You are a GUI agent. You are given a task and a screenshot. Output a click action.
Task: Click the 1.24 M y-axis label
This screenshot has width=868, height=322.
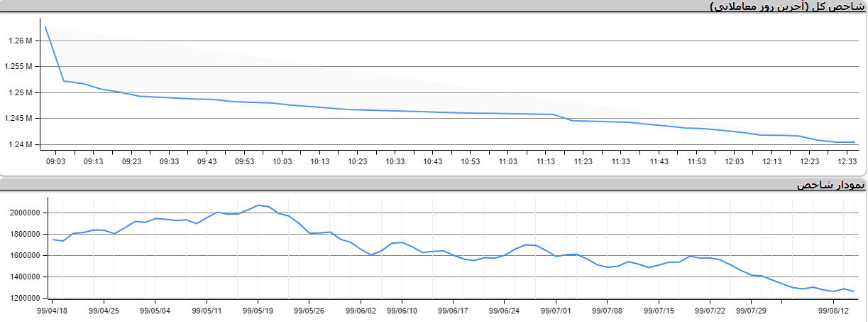tap(20, 144)
